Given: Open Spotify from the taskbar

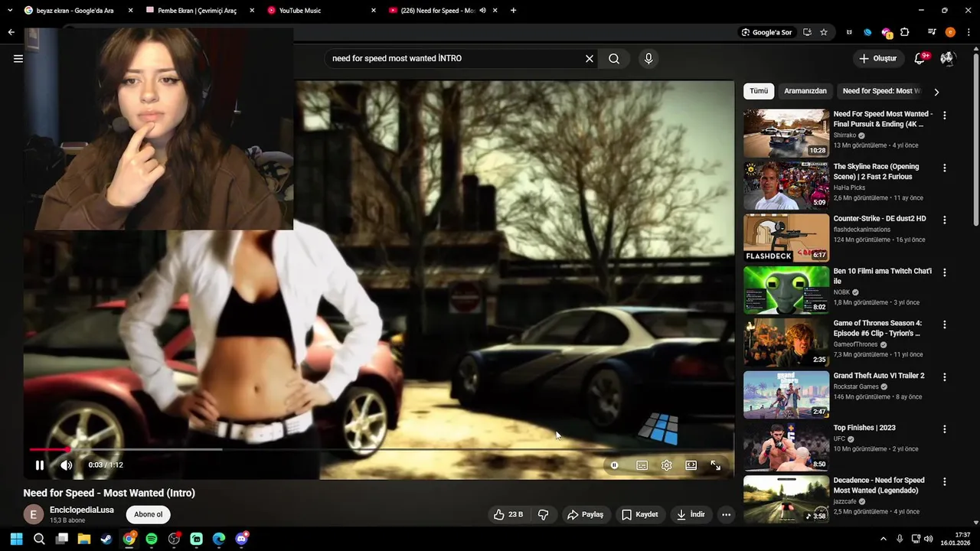Looking at the screenshot, I should pos(152,539).
